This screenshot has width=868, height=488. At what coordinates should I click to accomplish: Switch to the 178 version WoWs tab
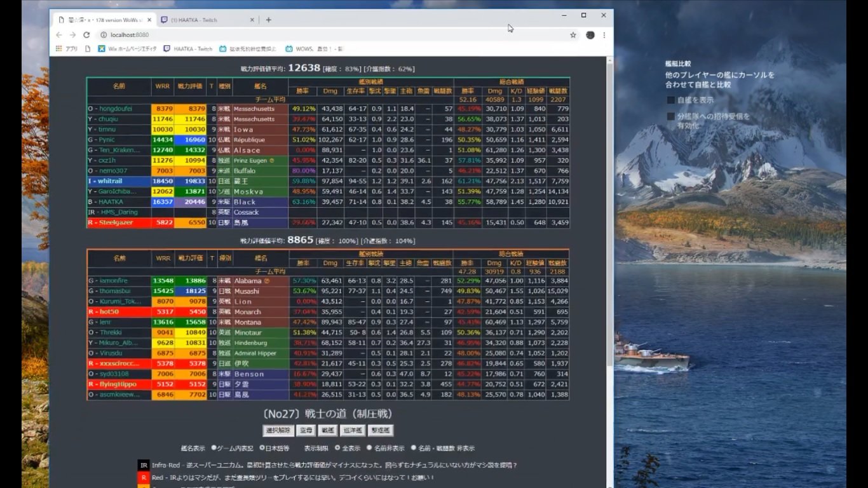[x=104, y=20]
